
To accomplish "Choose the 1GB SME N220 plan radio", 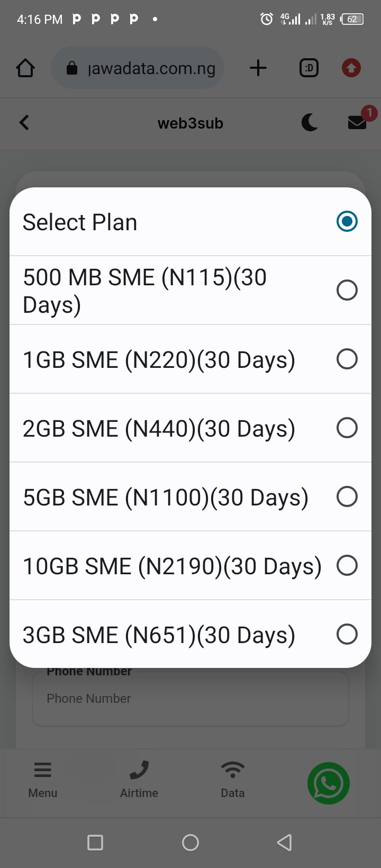I will [347, 359].
